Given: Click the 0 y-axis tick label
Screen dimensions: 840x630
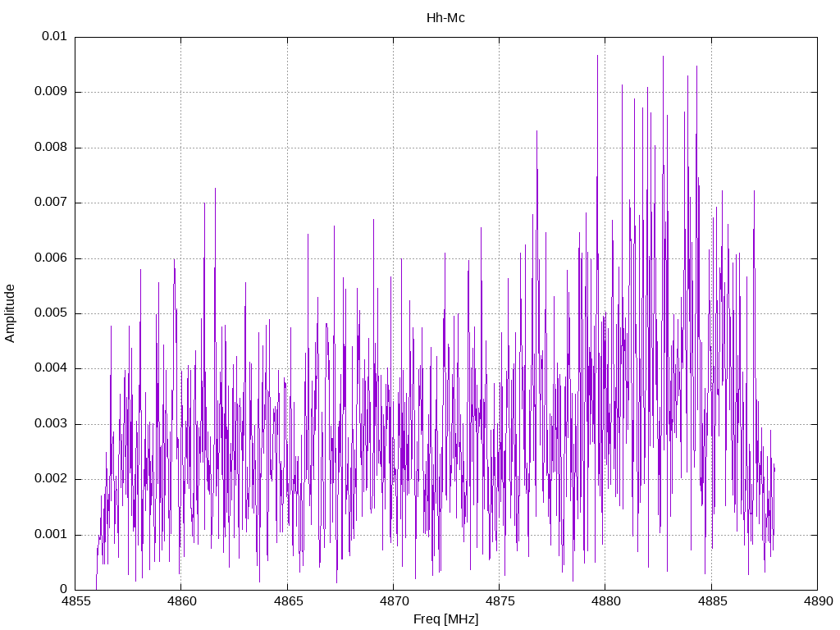Looking at the screenshot, I should 64,589.
